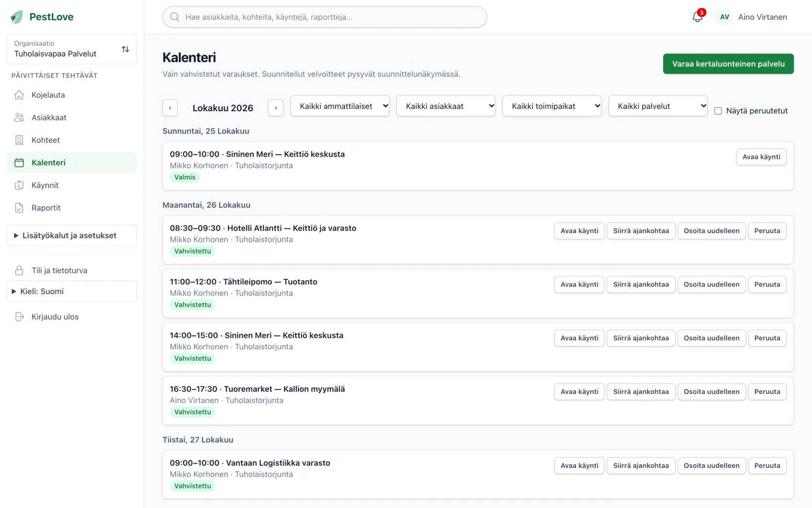Click Avaa käynti for Vantaan Logistiikka
This screenshot has height=508, width=812.
point(580,466)
